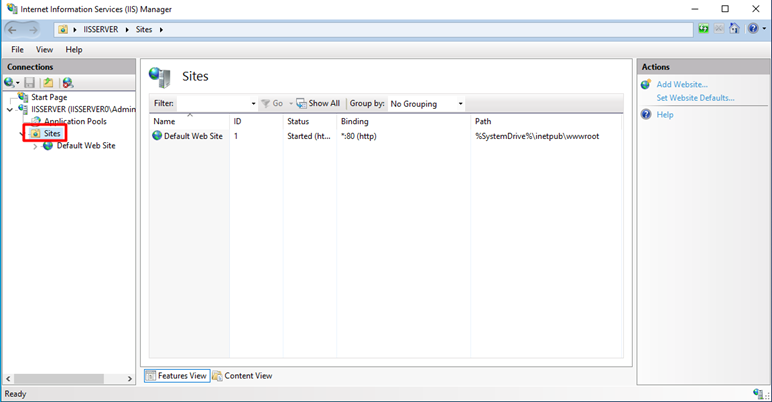Open the Go button dropdown arrow
772x402 pixels.
[290, 103]
